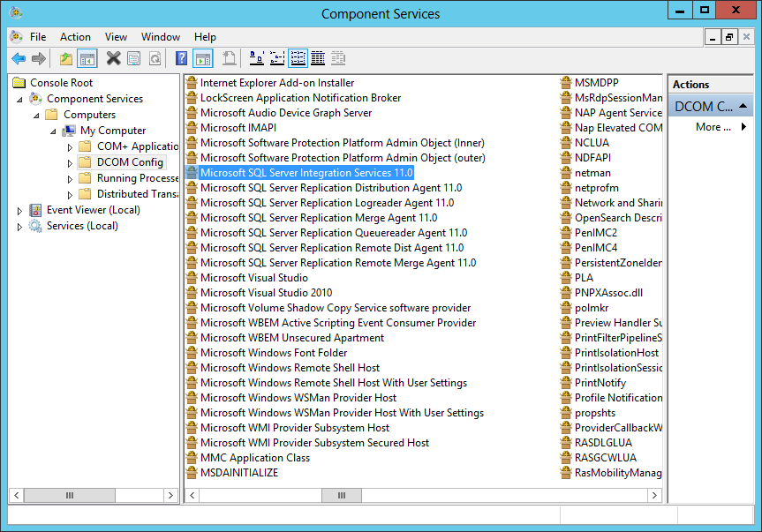Click tree pane scroll right arrow

170,495
